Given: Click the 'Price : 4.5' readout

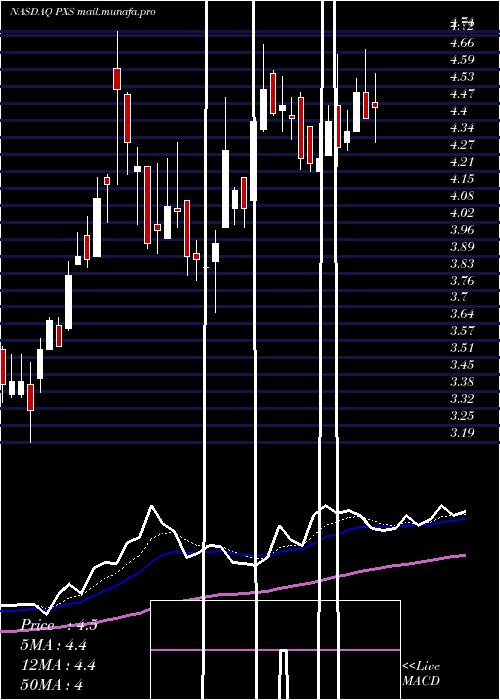Looking at the screenshot, I should 59,625.
